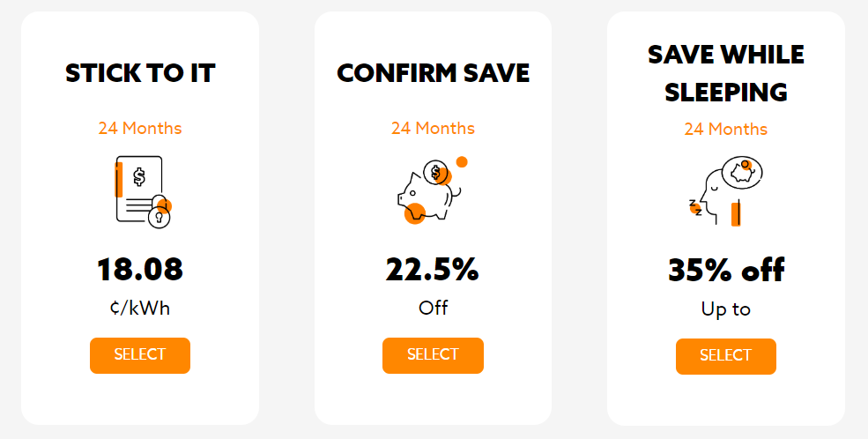Select the Confirm Save plan
The height and width of the screenshot is (439, 868).
click(433, 355)
